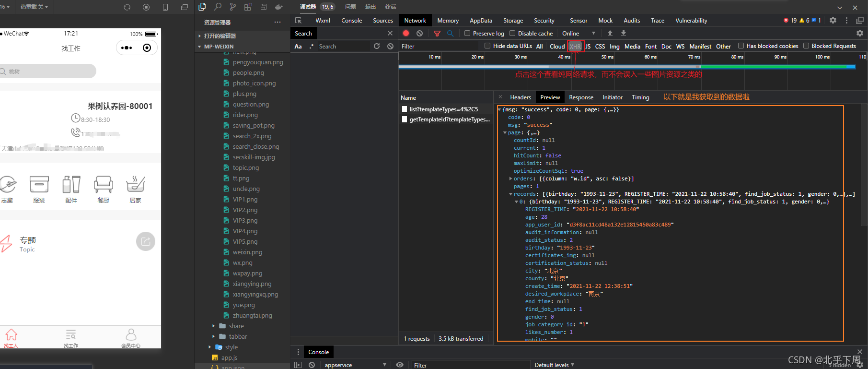
Task: Click the red record network log button
Action: [406, 33]
